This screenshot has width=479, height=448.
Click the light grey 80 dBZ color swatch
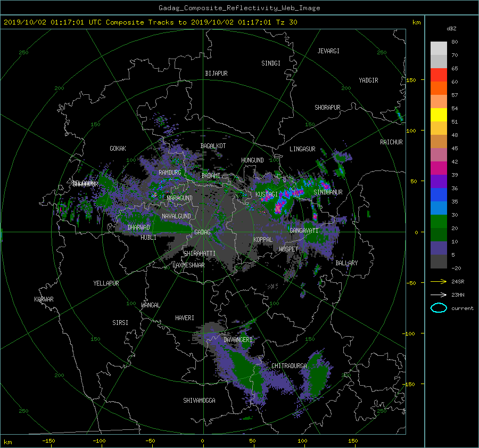[439, 48]
